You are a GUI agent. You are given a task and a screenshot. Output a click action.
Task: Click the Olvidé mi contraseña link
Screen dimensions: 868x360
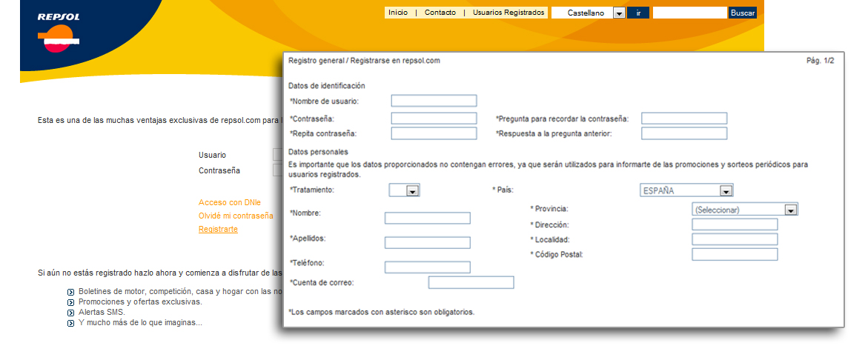click(x=236, y=216)
